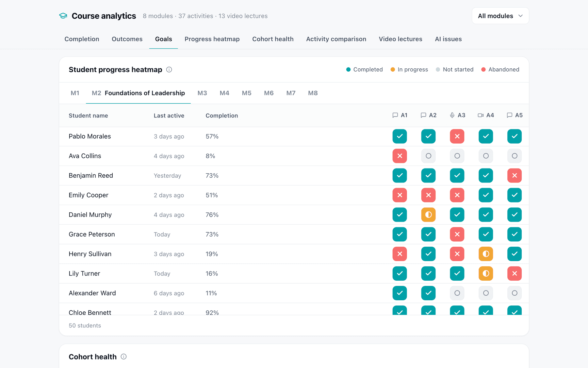Click Lily Turner's abandoned A5 cell
This screenshot has width=588, height=368.
[x=514, y=274]
